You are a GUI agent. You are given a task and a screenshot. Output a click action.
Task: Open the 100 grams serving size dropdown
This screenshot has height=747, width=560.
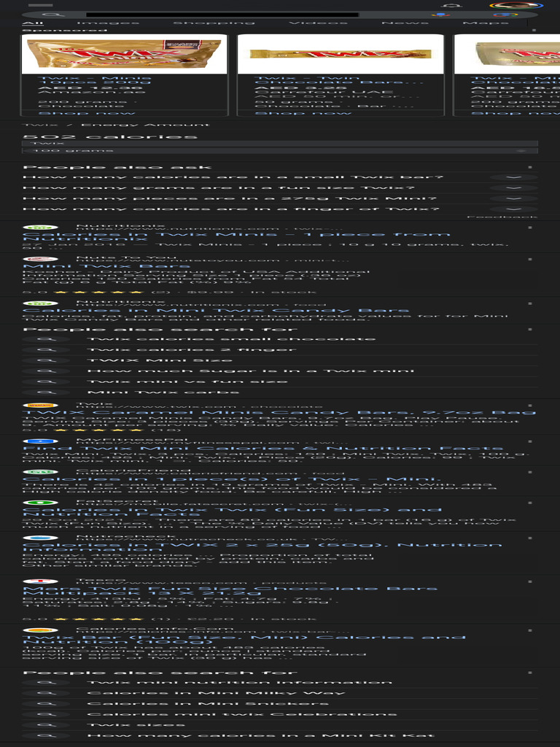click(280, 150)
